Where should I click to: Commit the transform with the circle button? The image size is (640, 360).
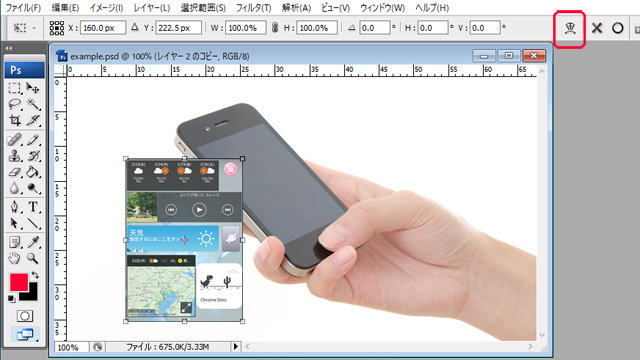tap(618, 28)
